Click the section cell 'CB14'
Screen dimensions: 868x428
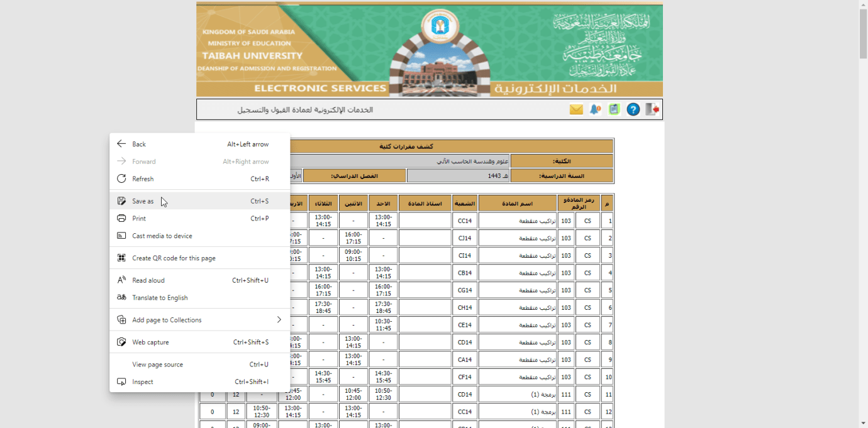pos(465,273)
